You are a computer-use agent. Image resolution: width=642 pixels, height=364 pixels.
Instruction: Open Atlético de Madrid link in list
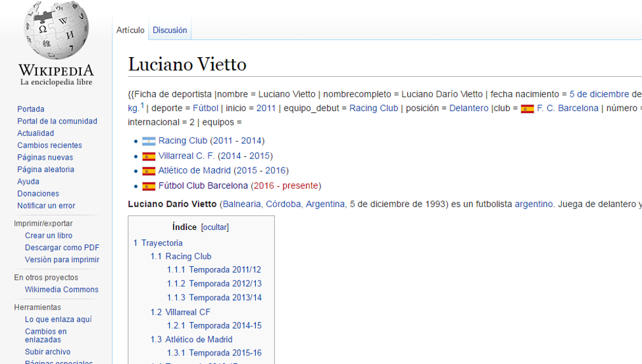click(195, 171)
